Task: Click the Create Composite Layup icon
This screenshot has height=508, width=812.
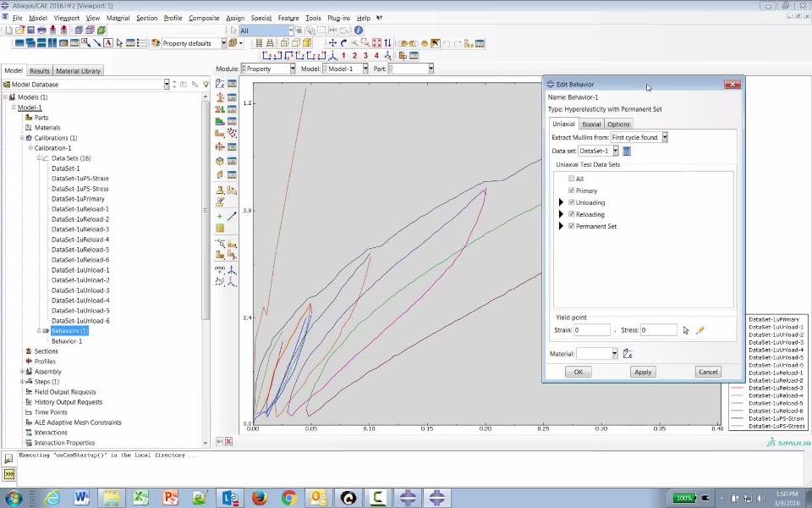Action: [x=220, y=122]
